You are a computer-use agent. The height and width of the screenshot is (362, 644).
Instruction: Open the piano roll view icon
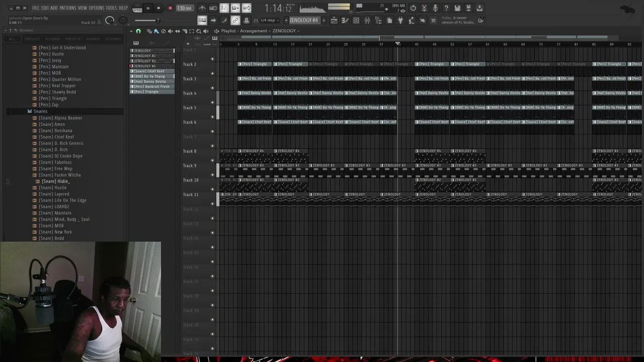pos(345,21)
